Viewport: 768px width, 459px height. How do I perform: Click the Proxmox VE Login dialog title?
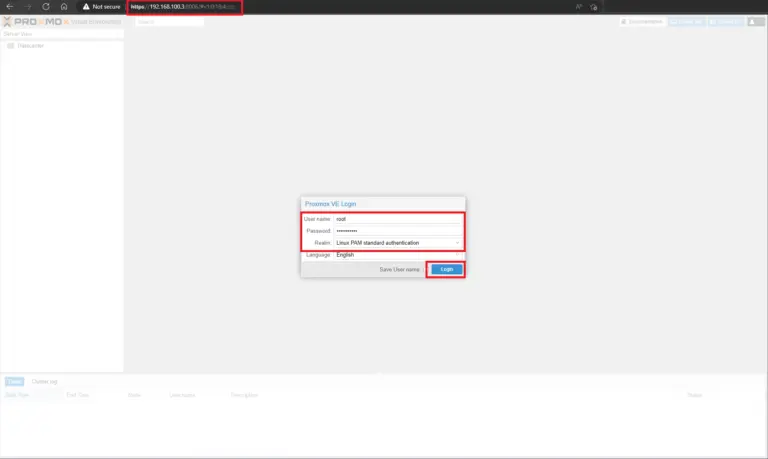click(x=331, y=204)
